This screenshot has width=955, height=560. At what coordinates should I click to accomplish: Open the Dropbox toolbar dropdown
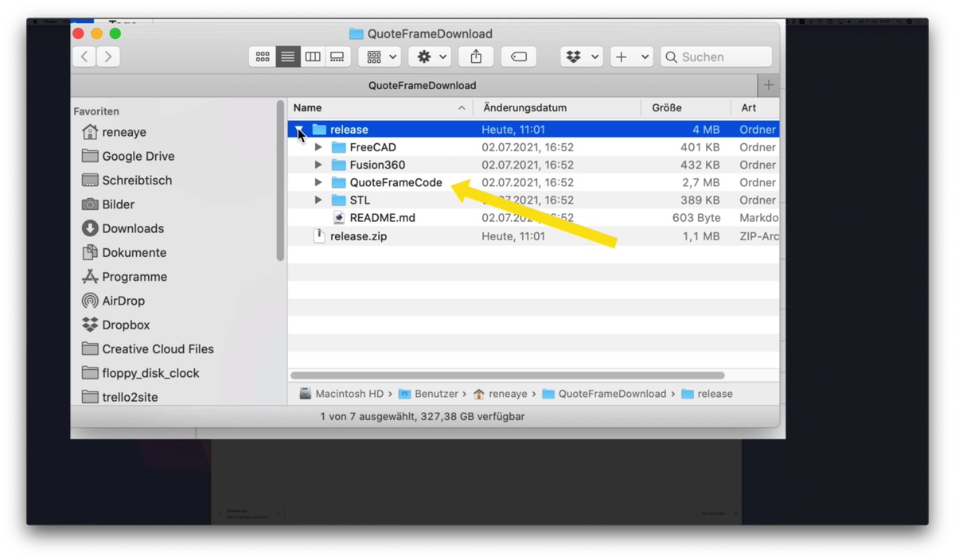click(x=581, y=56)
